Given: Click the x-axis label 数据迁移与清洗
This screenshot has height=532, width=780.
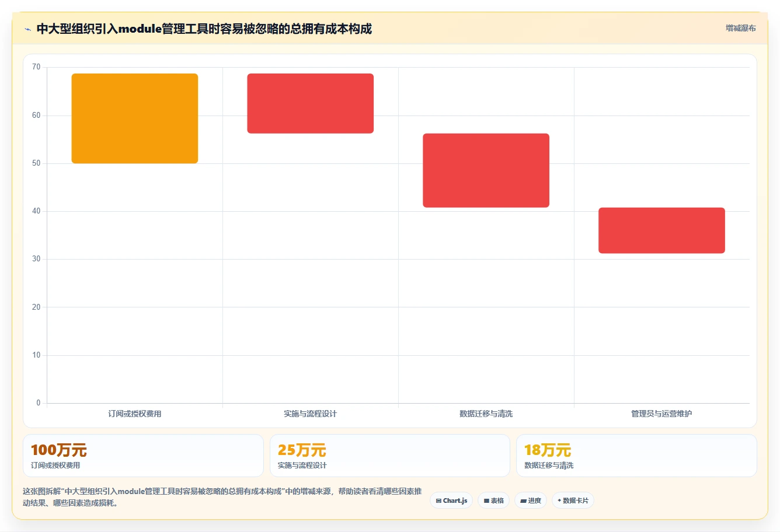Looking at the screenshot, I should (x=486, y=414).
